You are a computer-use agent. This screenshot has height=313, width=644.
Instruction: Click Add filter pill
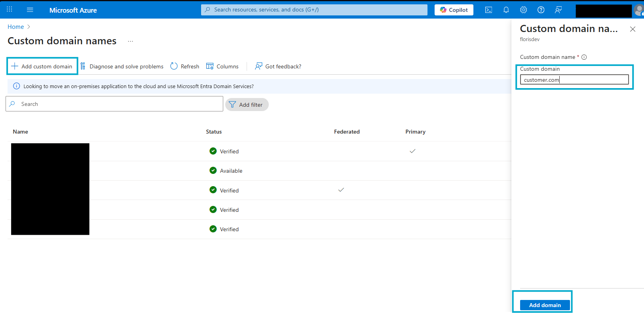(x=247, y=105)
